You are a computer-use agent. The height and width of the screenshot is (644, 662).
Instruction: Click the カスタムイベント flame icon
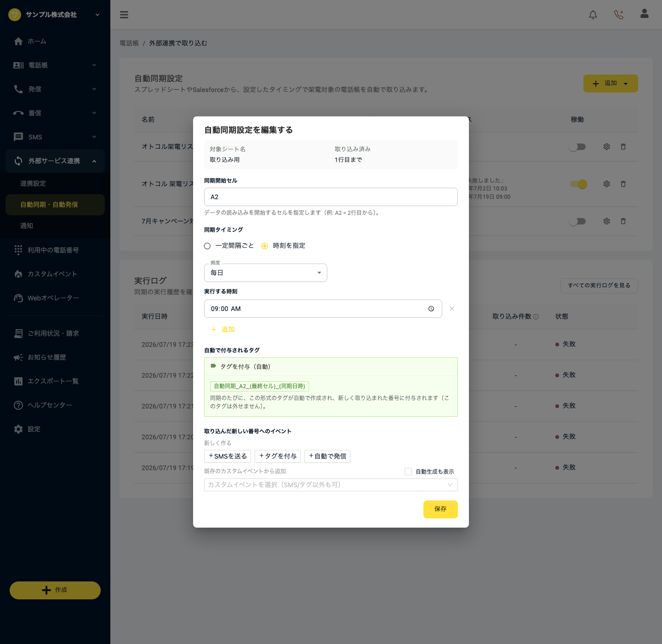point(18,274)
